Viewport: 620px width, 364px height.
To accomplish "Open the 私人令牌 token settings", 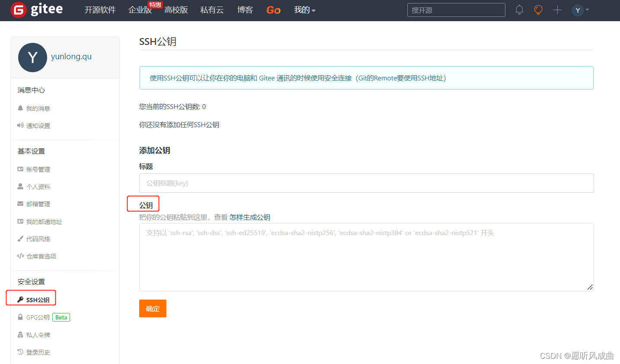I will coord(38,334).
